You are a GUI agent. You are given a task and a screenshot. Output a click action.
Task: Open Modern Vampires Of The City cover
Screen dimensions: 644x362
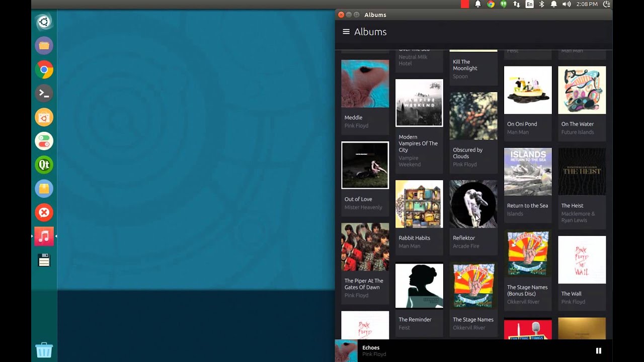pos(419,103)
